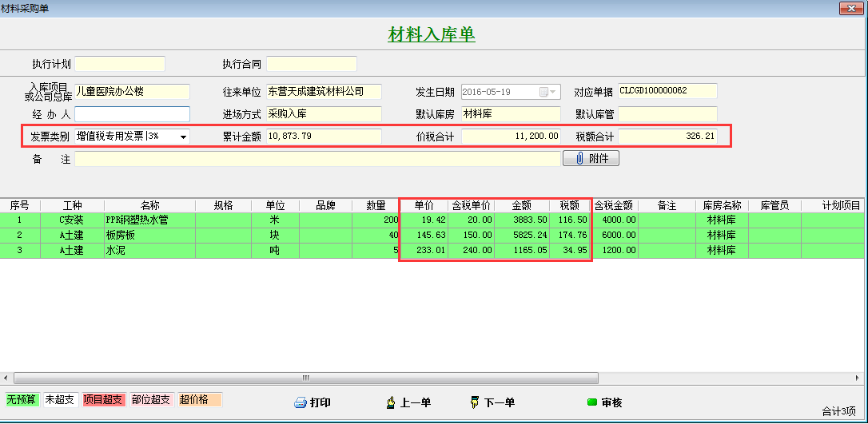The image size is (868, 424).
Task: Click the 执行计划 input field
Action: (x=120, y=64)
